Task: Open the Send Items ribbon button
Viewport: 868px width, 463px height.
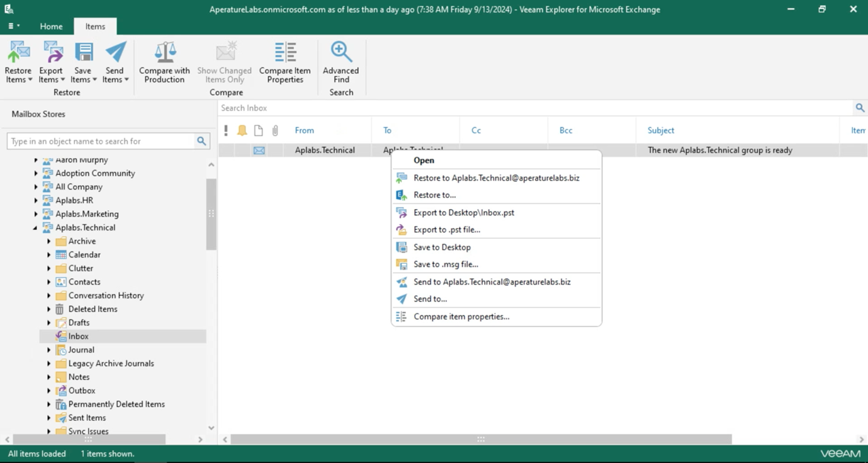Action: [x=115, y=62]
